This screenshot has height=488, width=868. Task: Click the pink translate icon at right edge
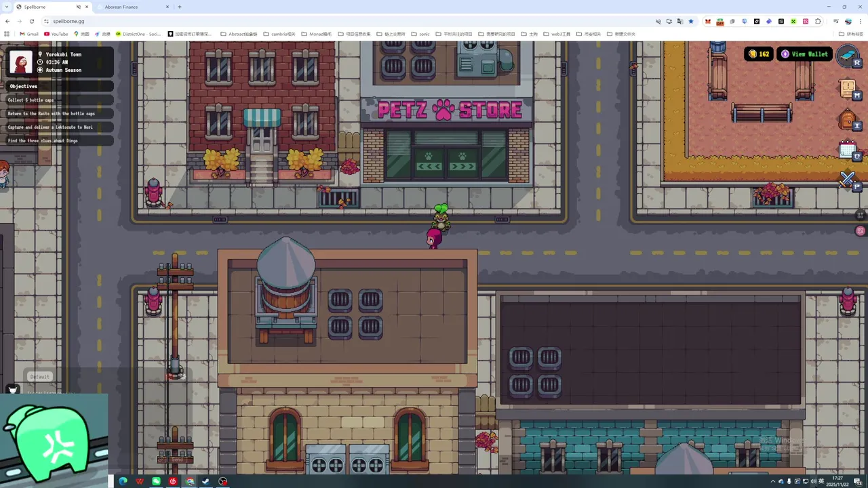pos(861,231)
